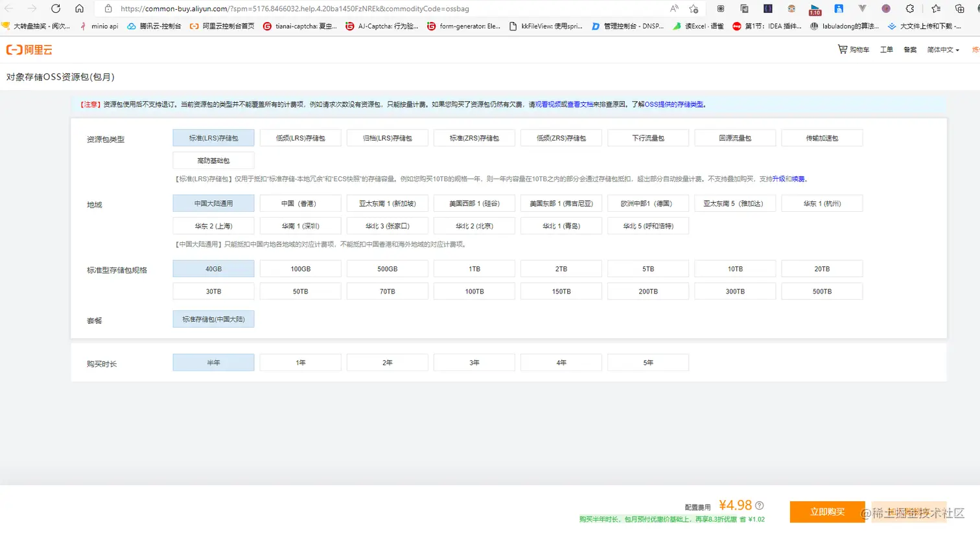
Task: Pick the 100GB storage size
Action: 300,269
